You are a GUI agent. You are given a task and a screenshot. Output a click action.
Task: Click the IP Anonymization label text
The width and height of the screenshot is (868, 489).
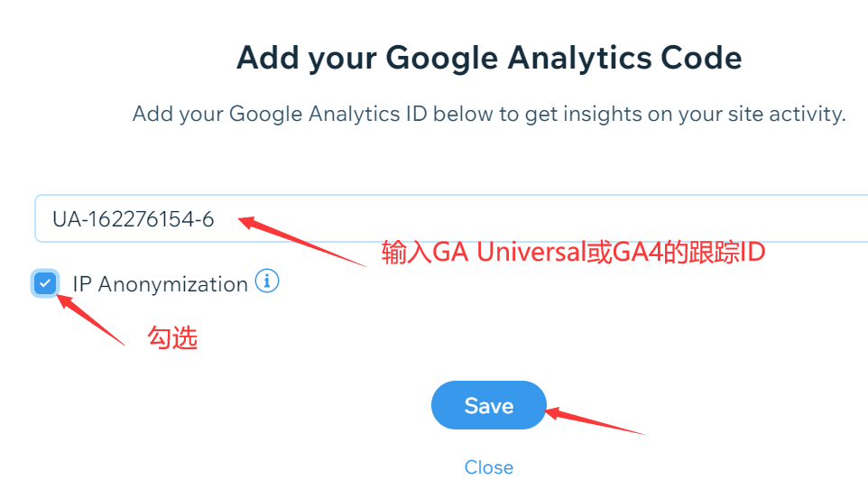160,284
